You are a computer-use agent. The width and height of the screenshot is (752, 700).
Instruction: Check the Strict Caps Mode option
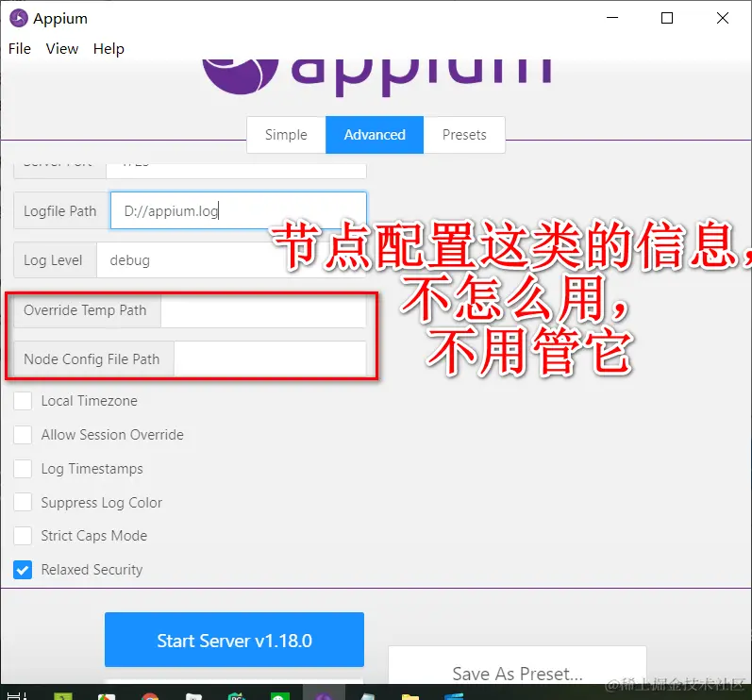(23, 536)
